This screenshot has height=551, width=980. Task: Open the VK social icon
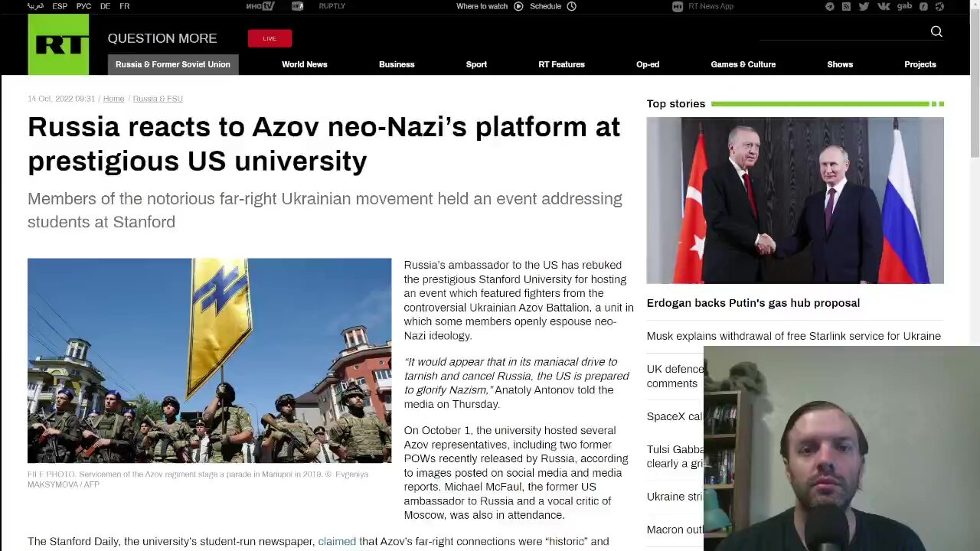pyautogui.click(x=884, y=6)
